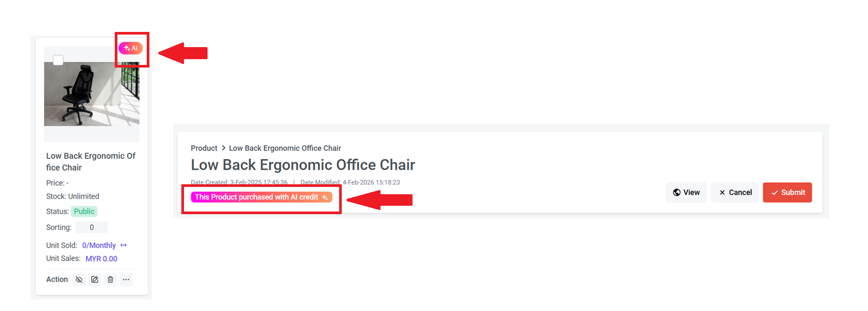Toggle product visibility with crossed-eye icon

click(79, 280)
